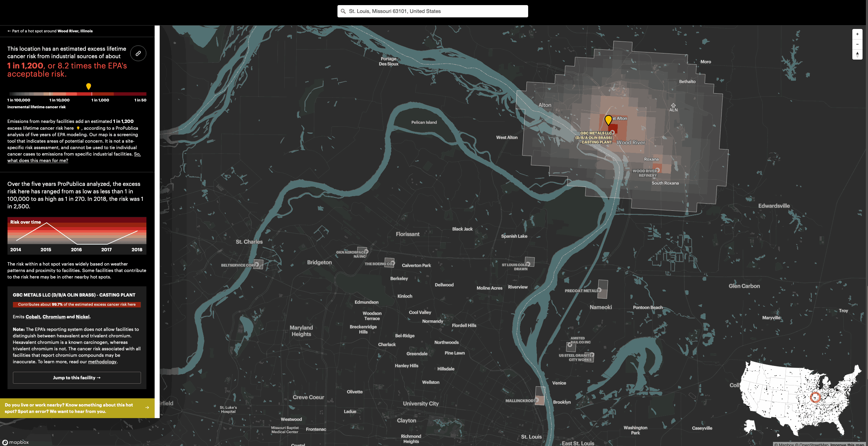This screenshot has height=446, width=868.
Task: Click the '1 in 1,000' scale label
Action: (100, 100)
